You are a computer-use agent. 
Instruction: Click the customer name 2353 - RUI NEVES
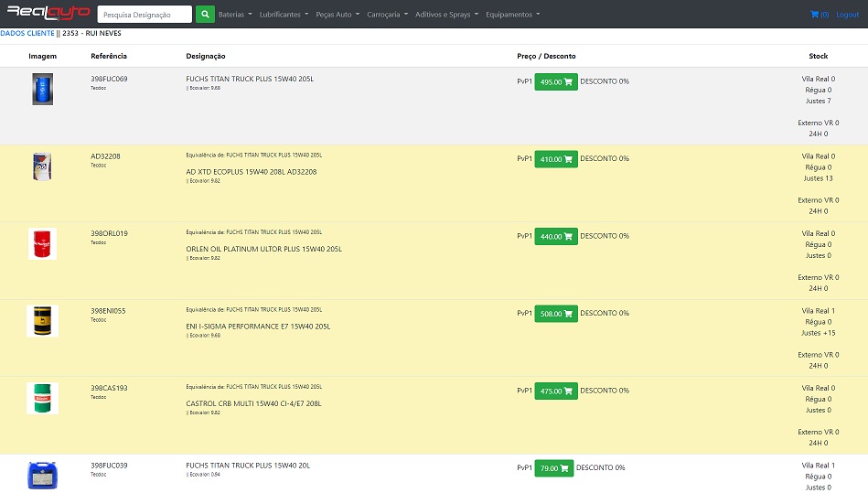[91, 33]
